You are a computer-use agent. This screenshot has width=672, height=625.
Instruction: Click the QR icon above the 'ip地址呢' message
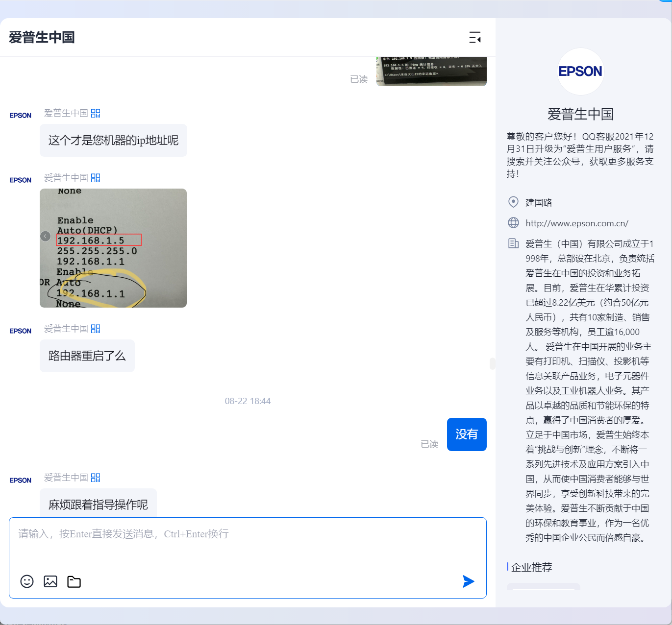[96, 113]
